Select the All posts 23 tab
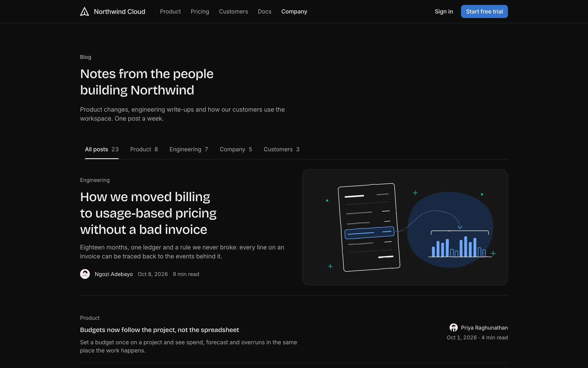588x368 pixels. 102,149
